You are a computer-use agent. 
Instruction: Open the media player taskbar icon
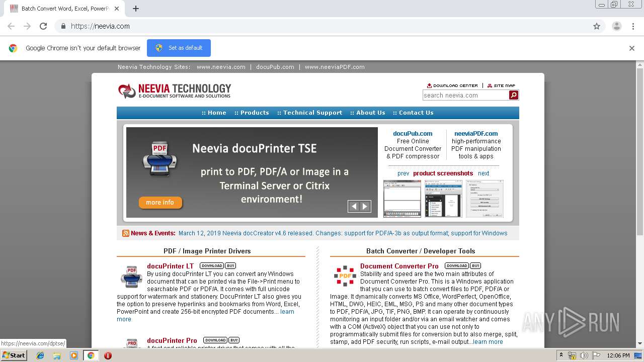pos(74,355)
